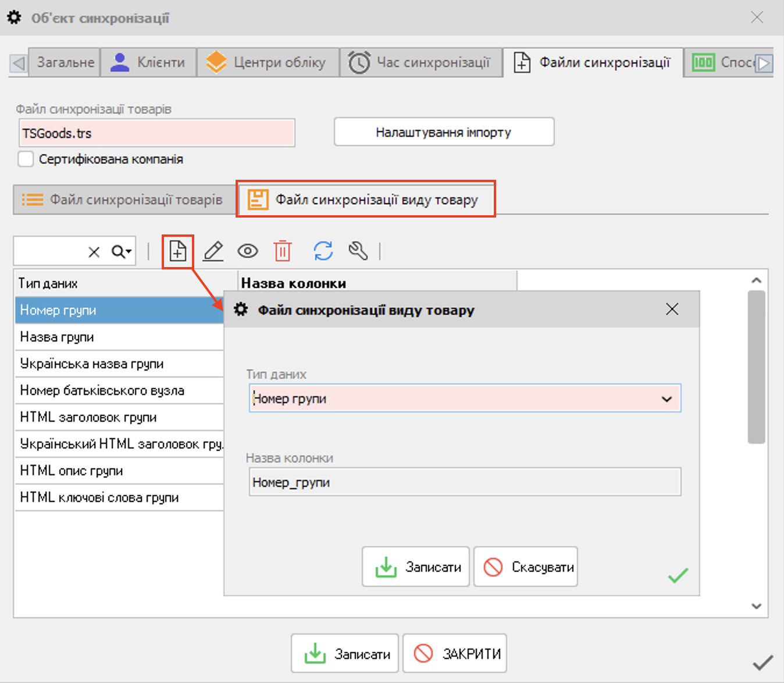Toggle the Сертифікована компанія checkbox
Image resolution: width=784 pixels, height=683 pixels.
(x=26, y=159)
